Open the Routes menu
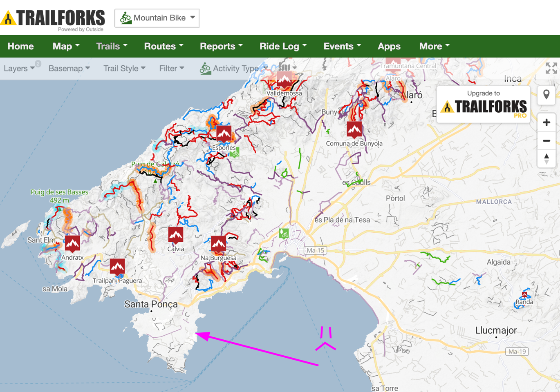 (x=164, y=46)
